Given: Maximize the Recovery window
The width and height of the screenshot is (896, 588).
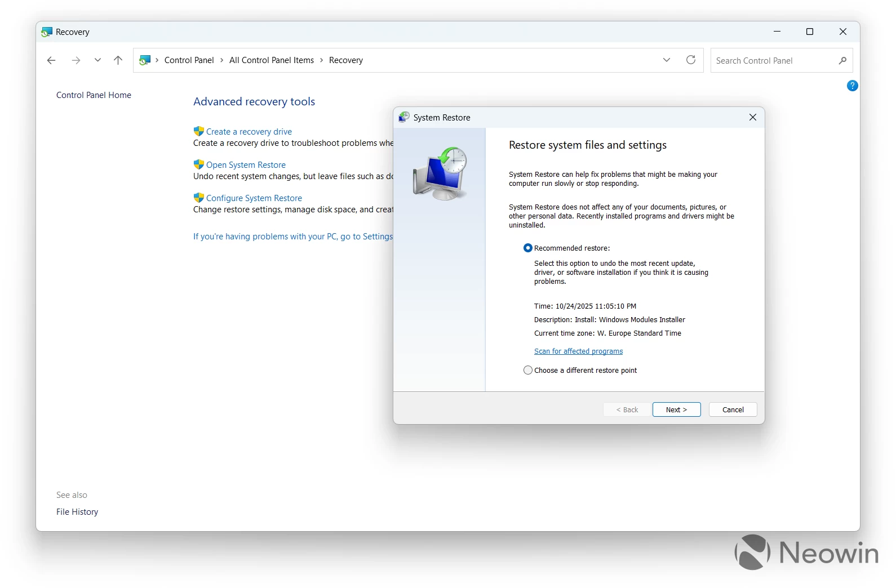Looking at the screenshot, I should pyautogui.click(x=810, y=32).
